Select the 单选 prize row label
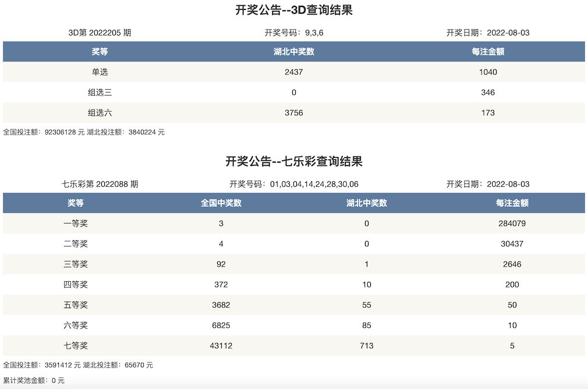This screenshot has width=588, height=389. point(100,72)
